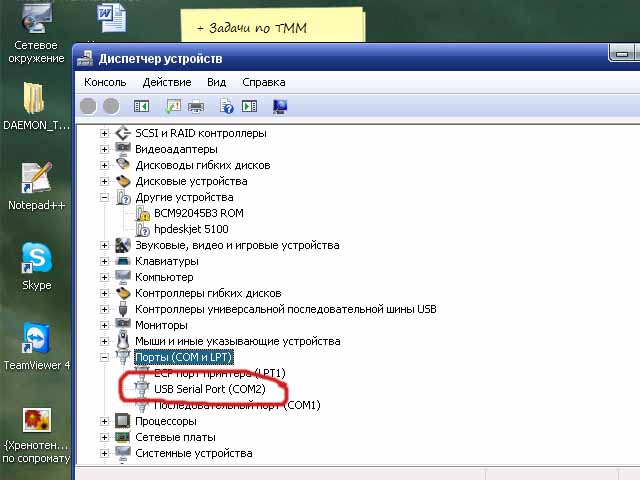
Task: Open the по сопромату image file
Action: pyautogui.click(x=37, y=436)
